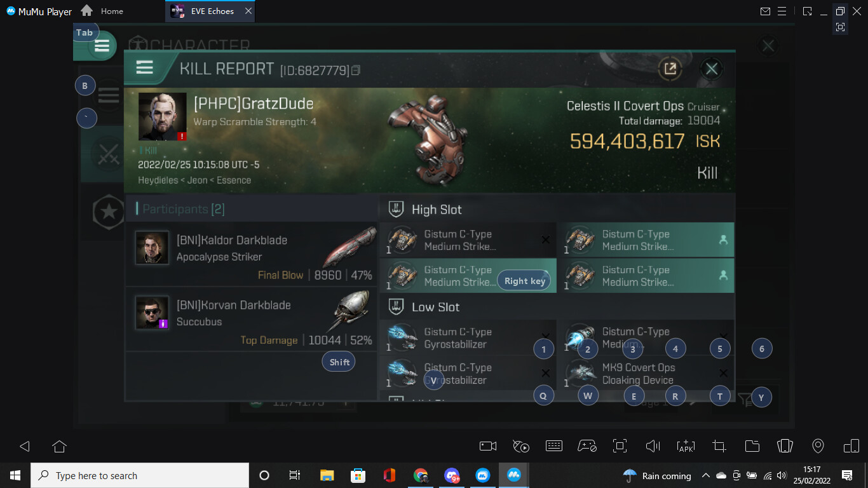The width and height of the screenshot is (868, 488).
Task: Switch to the Home tab
Action: (103, 11)
